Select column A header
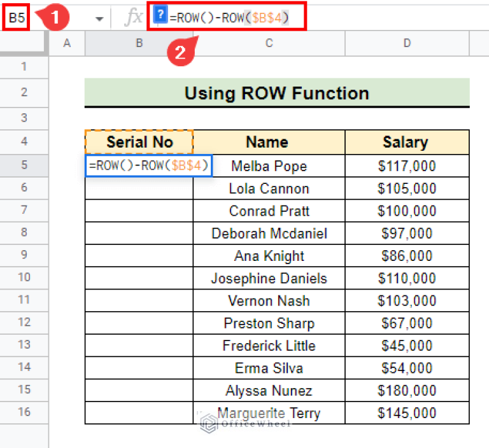Screen dimensions: 489x448 click(67, 43)
